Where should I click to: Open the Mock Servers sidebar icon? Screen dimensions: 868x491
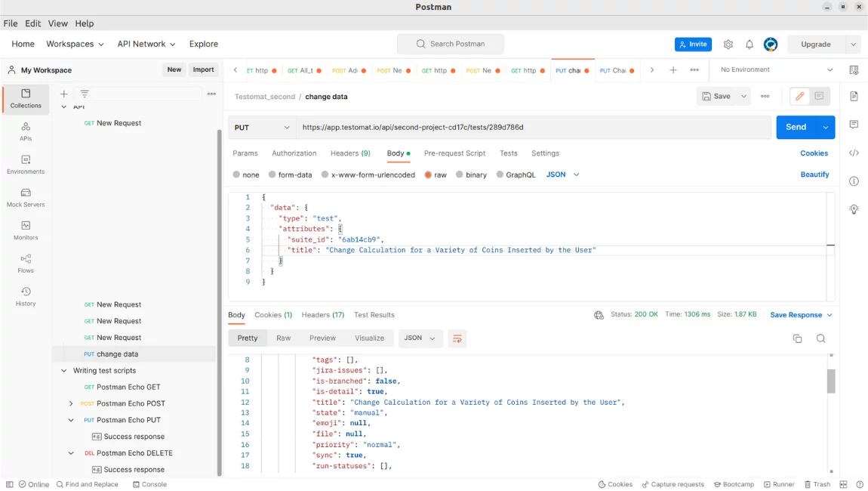[x=26, y=197]
